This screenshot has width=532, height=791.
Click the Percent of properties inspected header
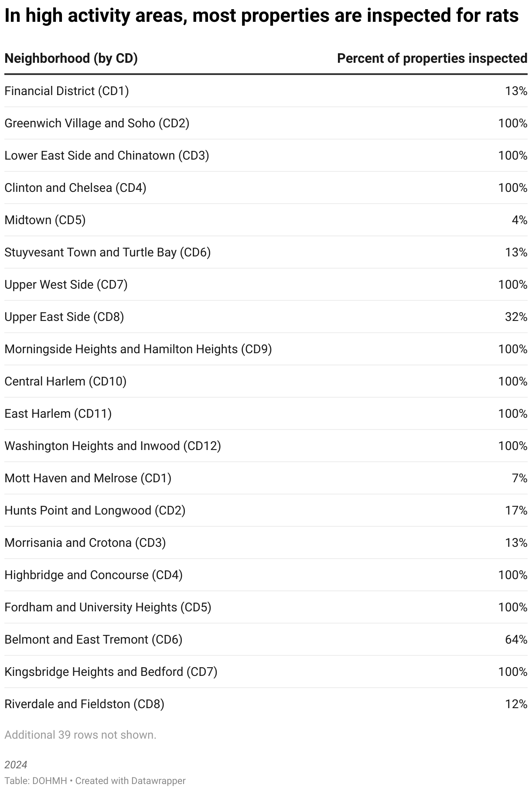tap(432, 58)
